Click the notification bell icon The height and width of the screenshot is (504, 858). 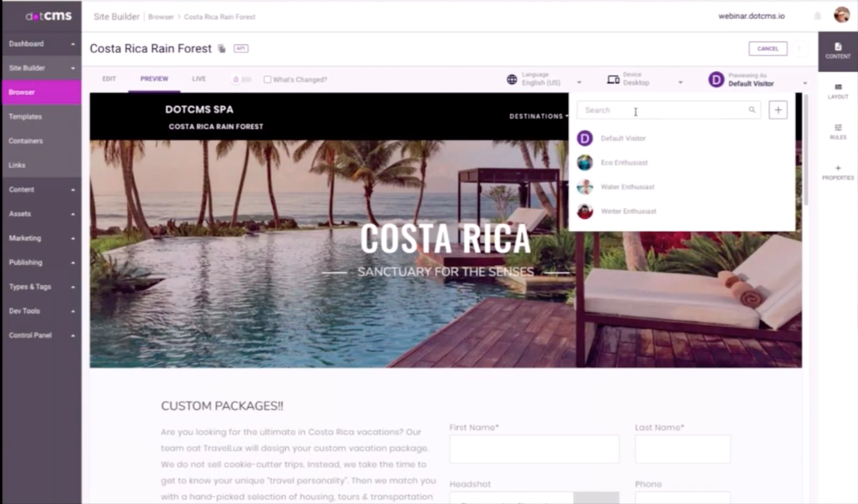[817, 16]
